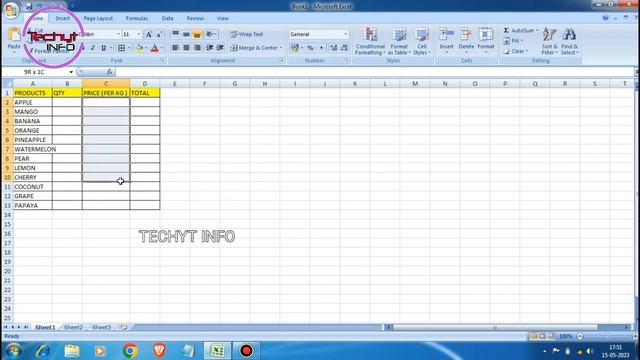Screen dimensions: 640x360
Task: Open the Format cells menu
Action: pos(486,40)
